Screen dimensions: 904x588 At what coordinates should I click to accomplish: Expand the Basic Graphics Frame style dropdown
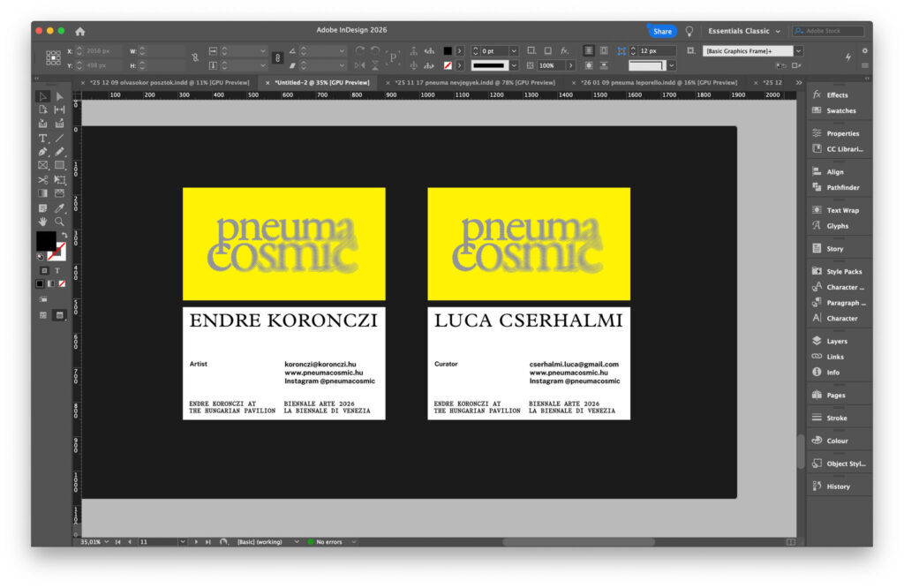(798, 51)
